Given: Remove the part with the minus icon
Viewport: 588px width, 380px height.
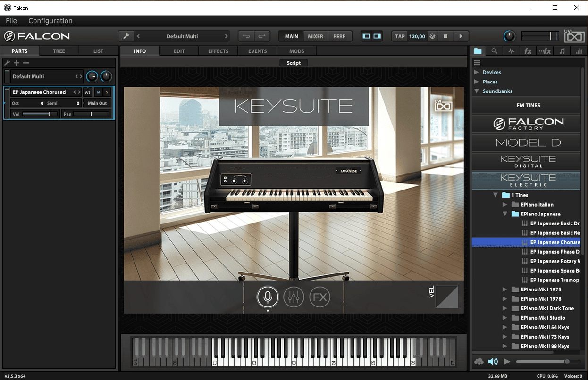Looking at the screenshot, I should [x=26, y=63].
